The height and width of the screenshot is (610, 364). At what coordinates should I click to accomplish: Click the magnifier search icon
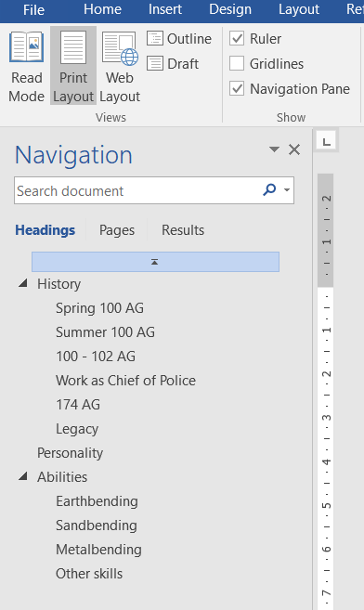point(269,190)
